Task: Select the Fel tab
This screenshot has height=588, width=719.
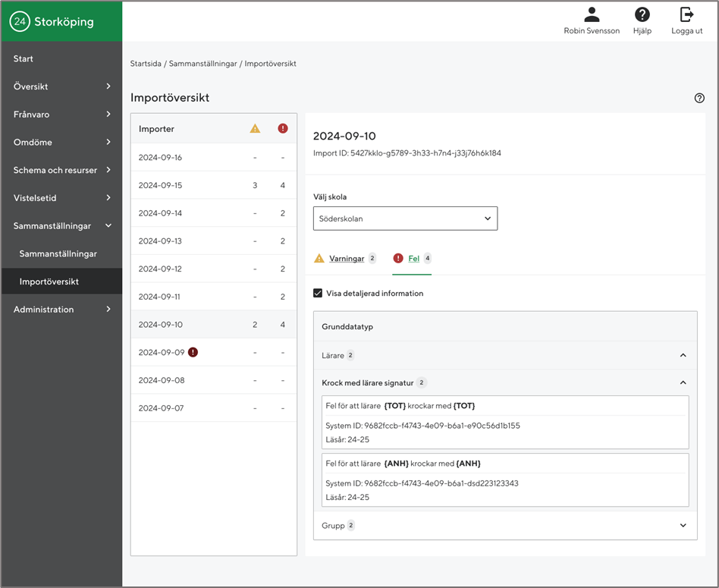Action: point(413,259)
